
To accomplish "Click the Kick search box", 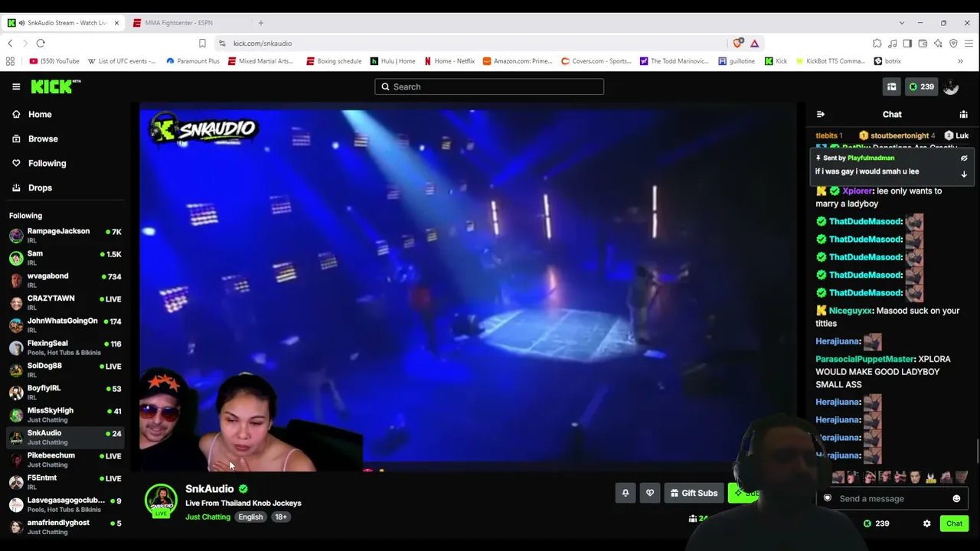I will (x=489, y=86).
